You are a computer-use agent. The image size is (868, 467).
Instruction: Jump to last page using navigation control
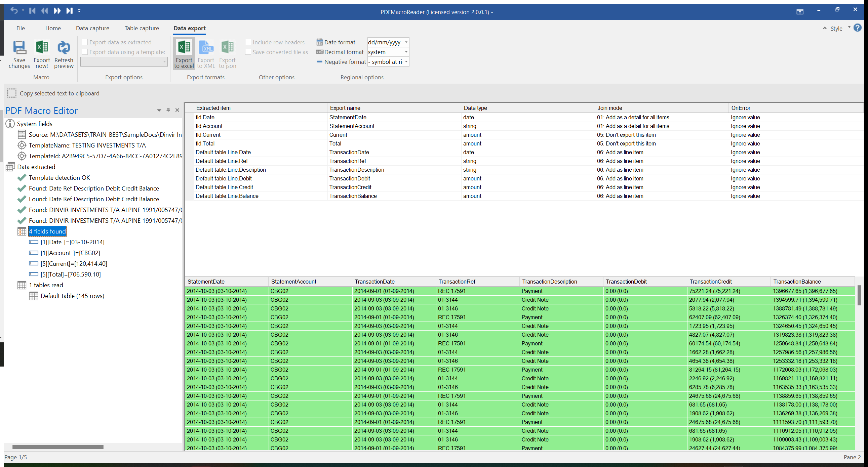[x=69, y=10]
